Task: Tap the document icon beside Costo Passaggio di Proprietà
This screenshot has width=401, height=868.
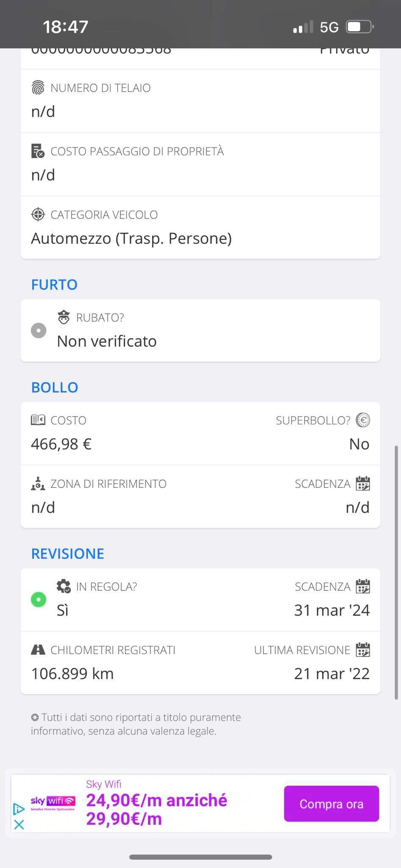Action: [x=38, y=151]
